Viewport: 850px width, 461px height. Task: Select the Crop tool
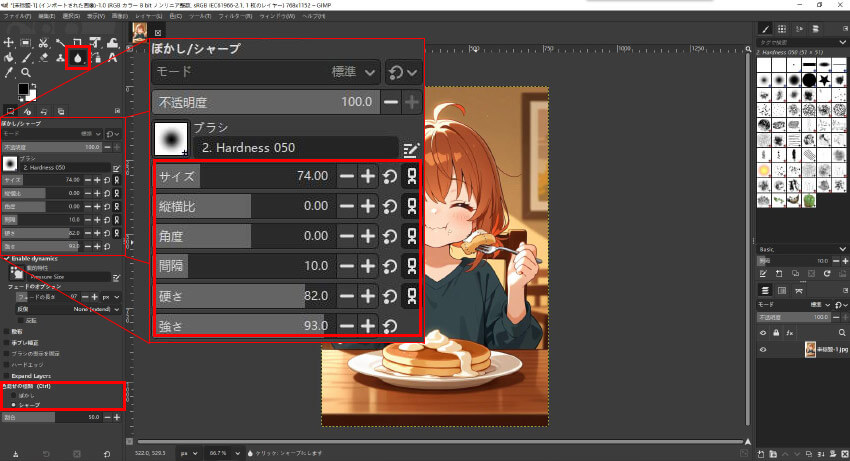(x=78, y=42)
